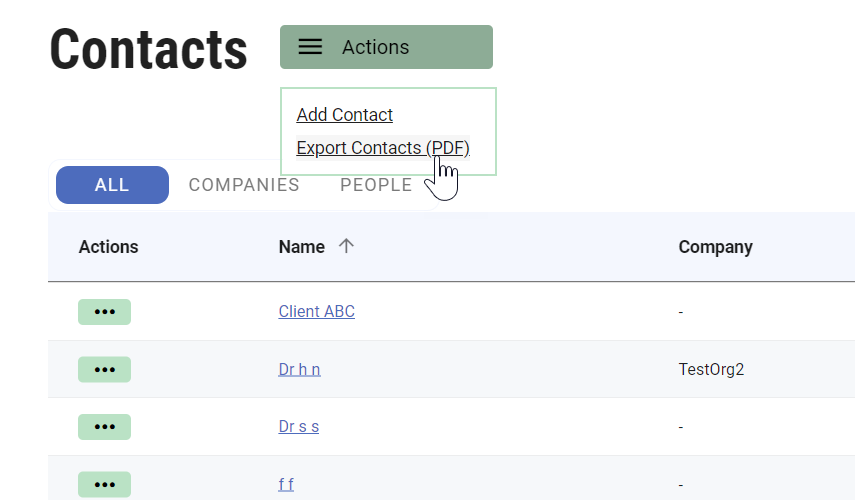Viewport: 855px width, 500px height.
Task: Open the three-dot menu for Dr s s
Action: [x=104, y=426]
